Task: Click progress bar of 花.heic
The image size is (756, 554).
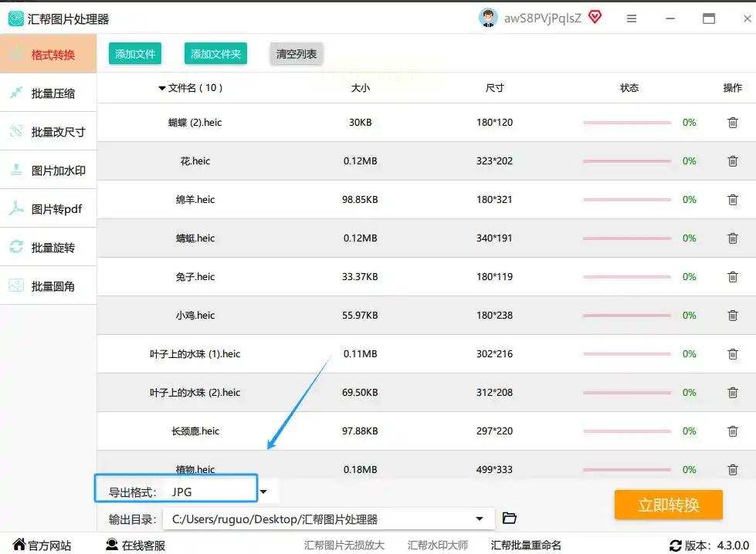Action: coord(627,161)
